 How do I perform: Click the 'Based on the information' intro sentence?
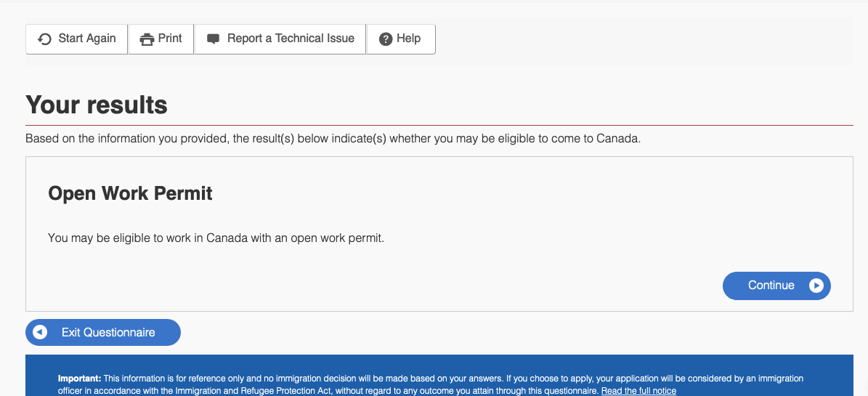click(x=333, y=139)
